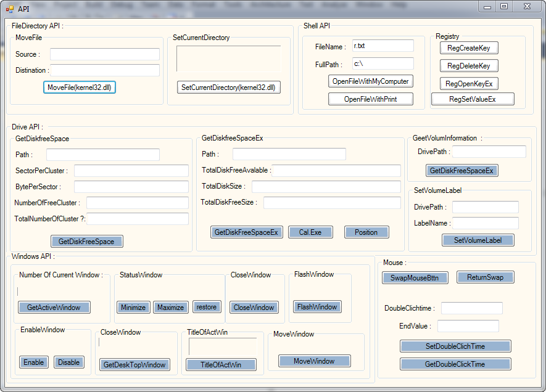Click the 'Drive API :' heading
This screenshot has width=546, height=392.
click(28, 127)
